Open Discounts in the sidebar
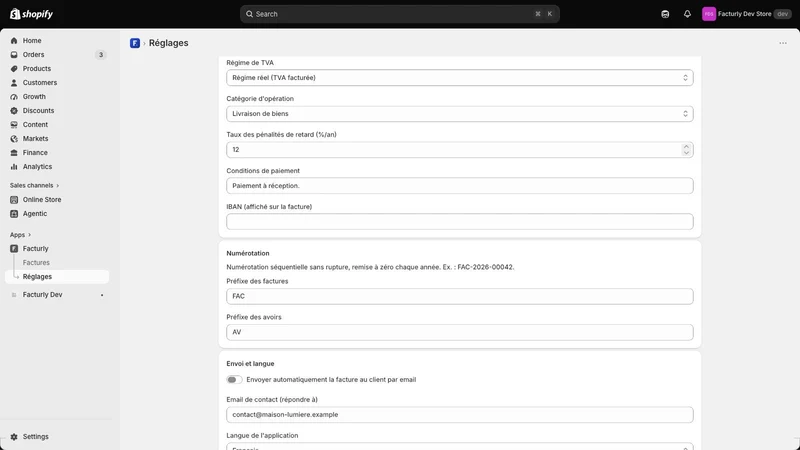Viewport: 800px width, 450px height. (x=38, y=111)
